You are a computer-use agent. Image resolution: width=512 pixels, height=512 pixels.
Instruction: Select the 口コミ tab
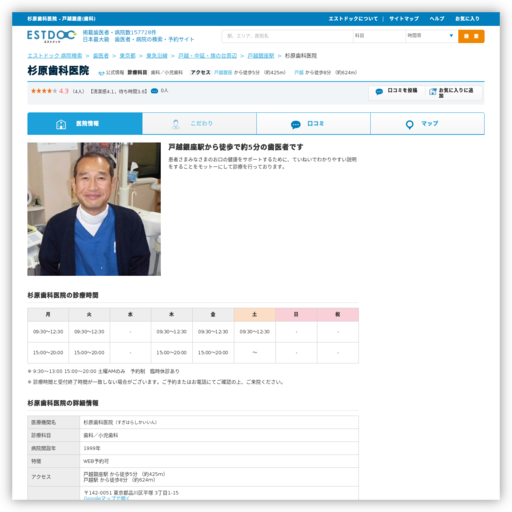pyautogui.click(x=313, y=124)
